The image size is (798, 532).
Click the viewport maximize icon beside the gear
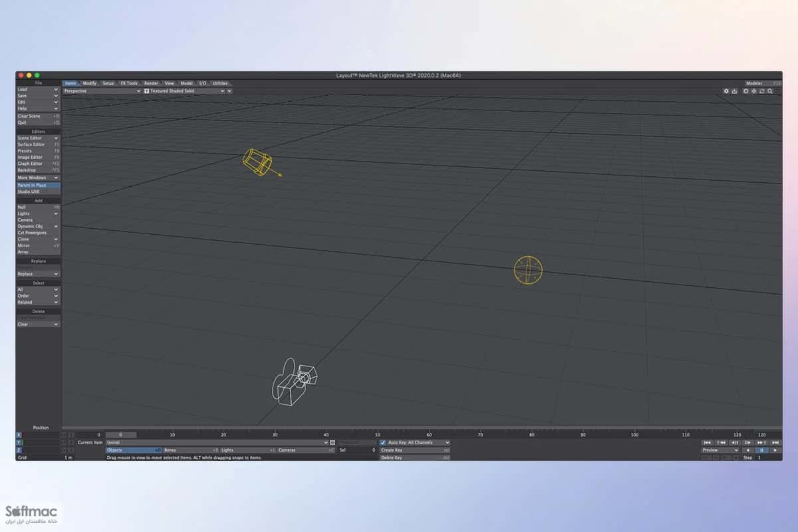735,90
